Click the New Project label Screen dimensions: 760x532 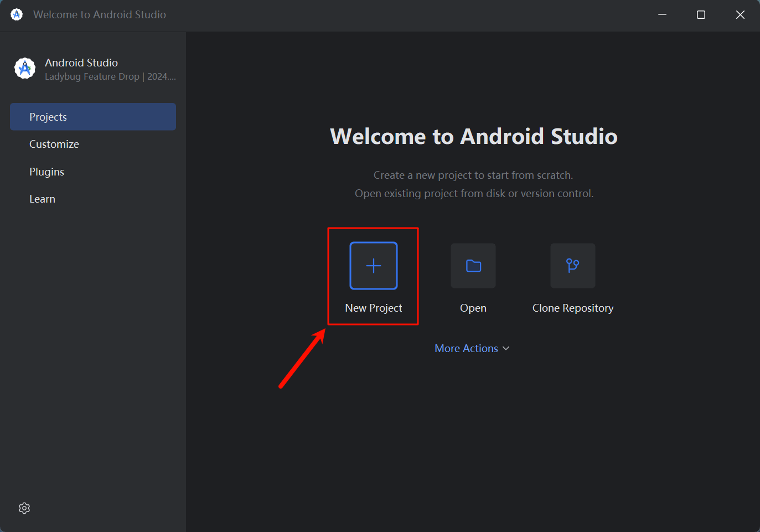point(374,308)
